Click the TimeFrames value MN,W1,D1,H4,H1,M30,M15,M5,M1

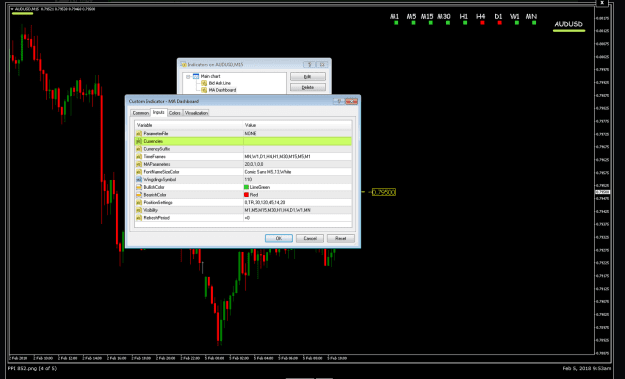point(277,157)
